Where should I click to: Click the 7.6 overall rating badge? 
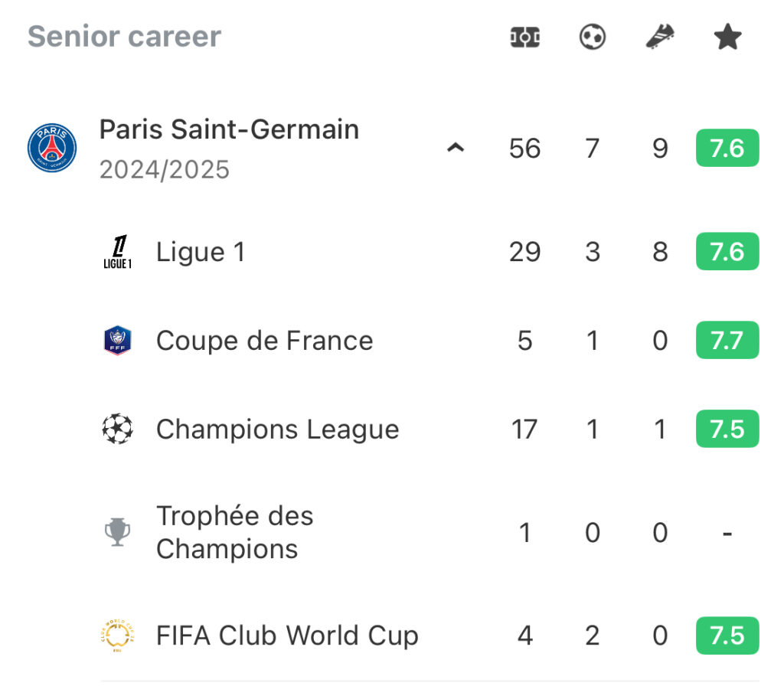pyautogui.click(x=727, y=148)
